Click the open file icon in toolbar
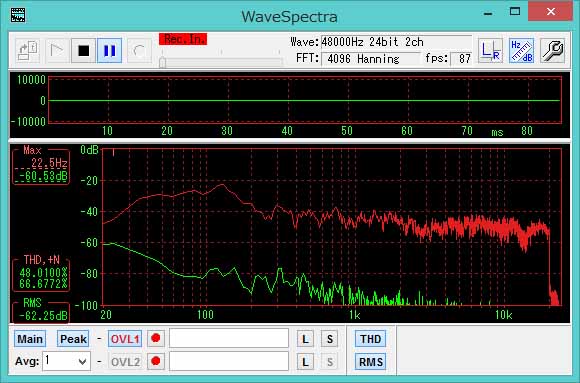This screenshot has height=383, width=580. pos(28,50)
